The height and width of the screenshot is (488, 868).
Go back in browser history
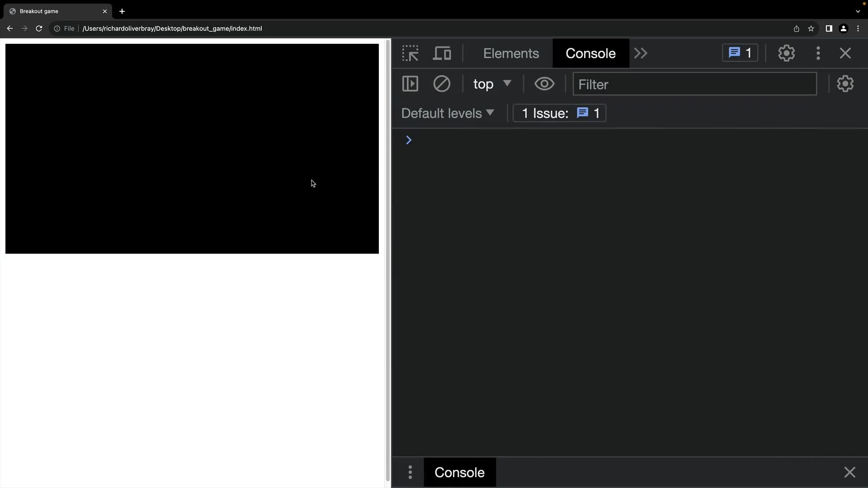(10, 28)
